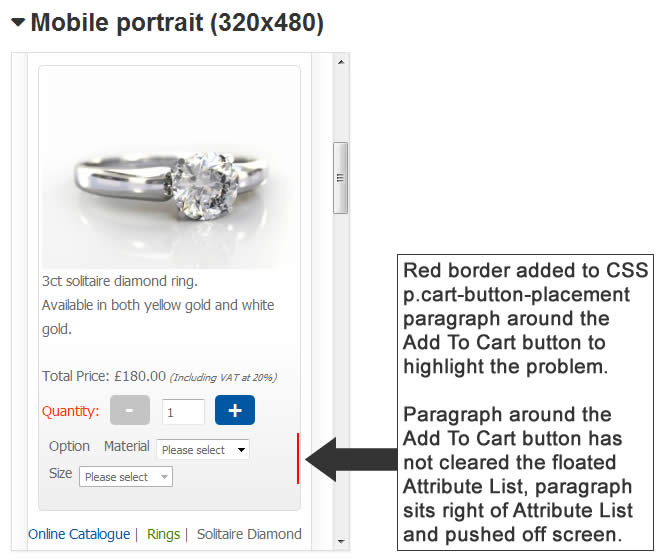Click the Material option label
The width and height of the screenshot is (660, 560).
[126, 446]
